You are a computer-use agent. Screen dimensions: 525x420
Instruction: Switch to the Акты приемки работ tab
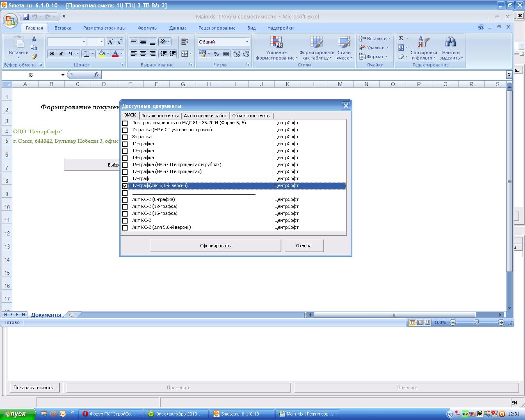tap(205, 116)
